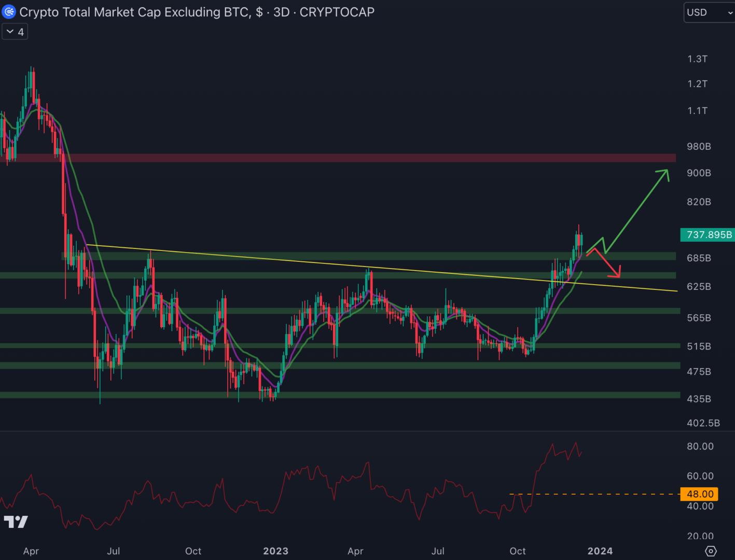Click current price label 737.895B
The image size is (735, 560).
[x=709, y=235]
